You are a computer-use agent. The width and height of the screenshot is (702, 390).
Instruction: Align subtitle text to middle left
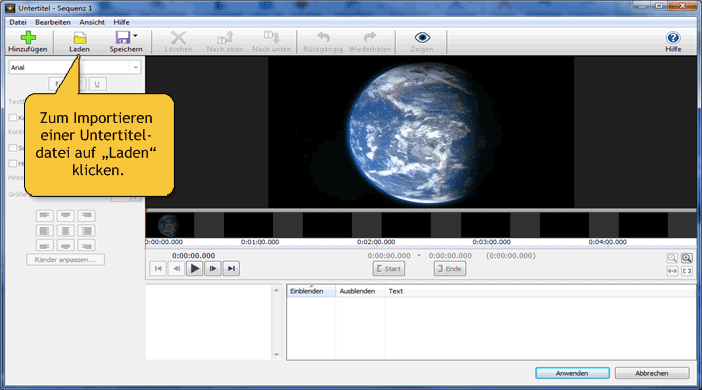(x=44, y=231)
